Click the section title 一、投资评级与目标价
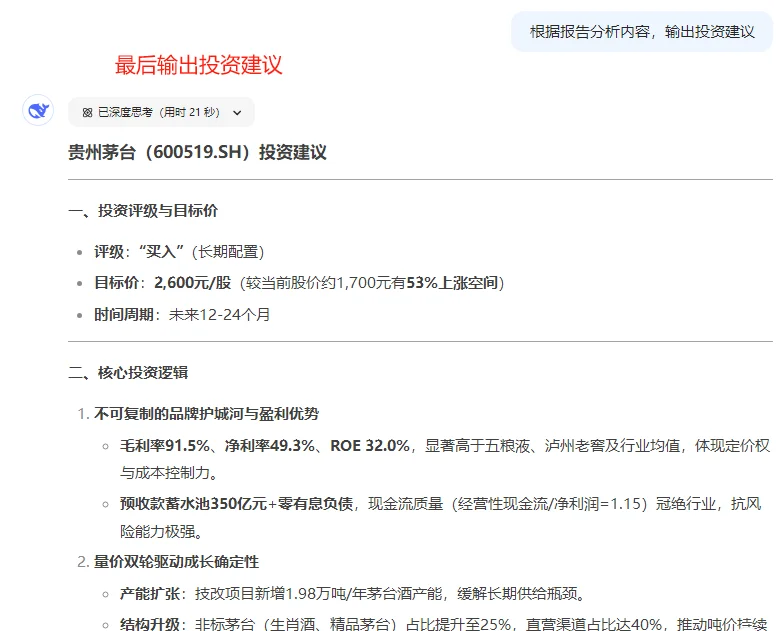Screen dimensions: 776x631 pos(143,211)
